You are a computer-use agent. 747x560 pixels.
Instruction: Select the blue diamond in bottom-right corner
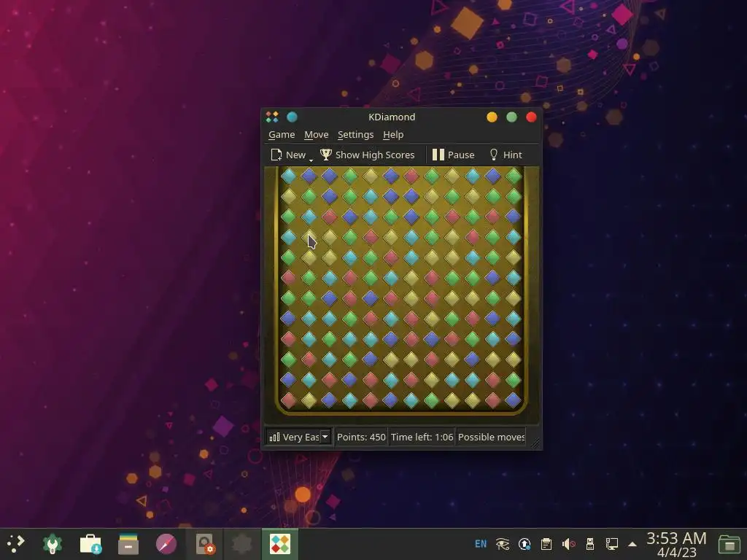point(513,400)
